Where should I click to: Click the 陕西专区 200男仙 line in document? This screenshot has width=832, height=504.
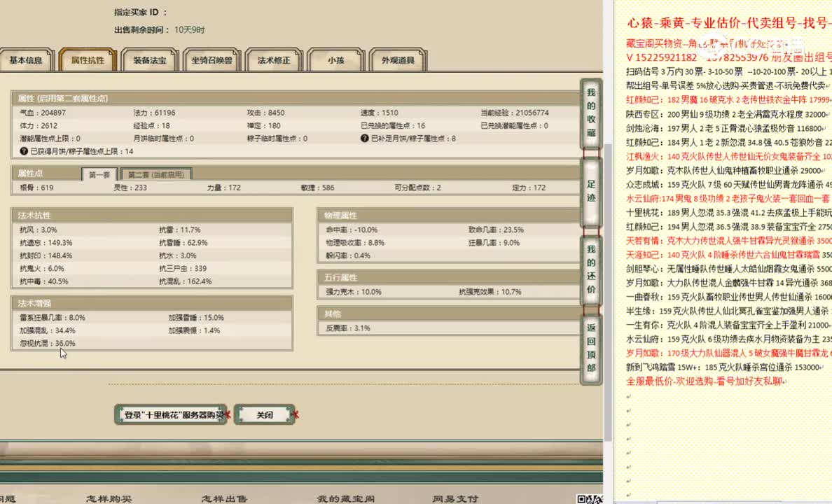coord(728,114)
